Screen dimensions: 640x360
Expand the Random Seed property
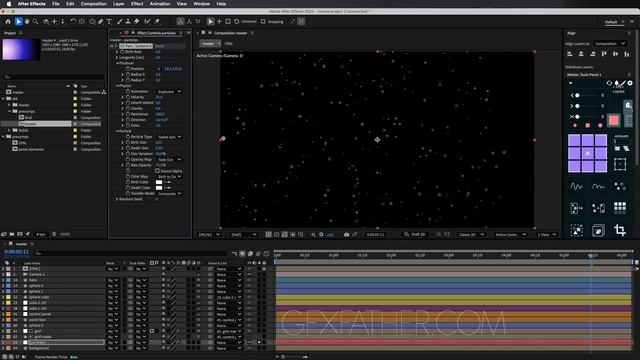coord(117,199)
